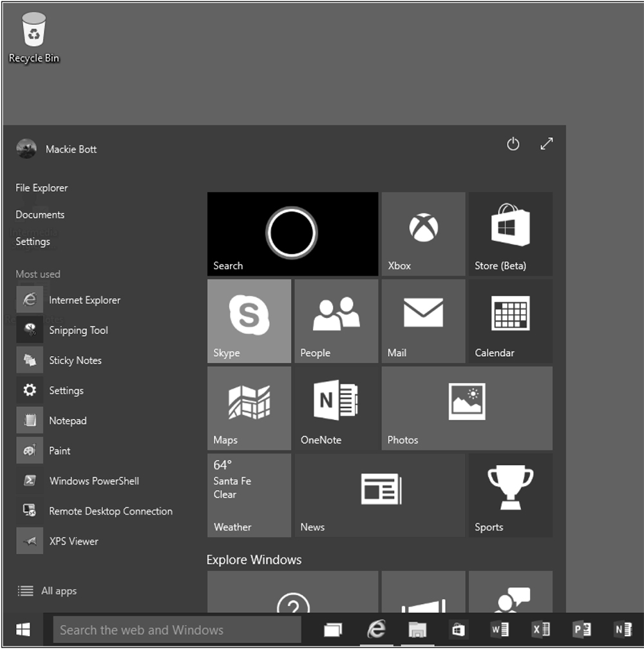644x649 pixels.
Task: Open Settings from the Start menu sidebar
Action: point(33,241)
